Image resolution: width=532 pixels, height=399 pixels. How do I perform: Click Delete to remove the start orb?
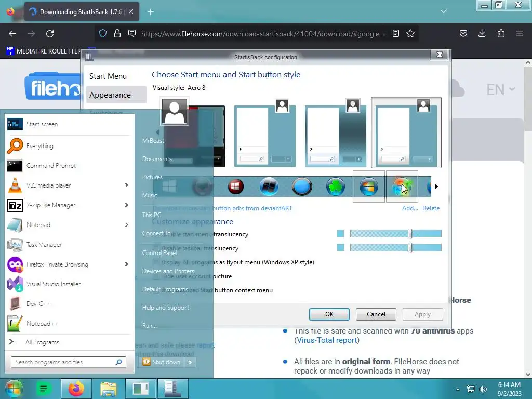click(431, 208)
